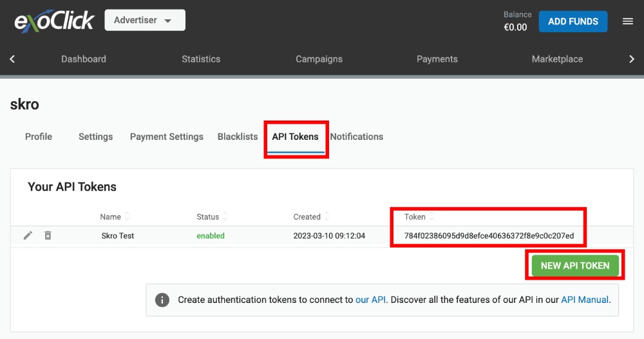The width and height of the screenshot is (644, 339).
Task: Click the ADD FUNDS button
Action: 573,21
